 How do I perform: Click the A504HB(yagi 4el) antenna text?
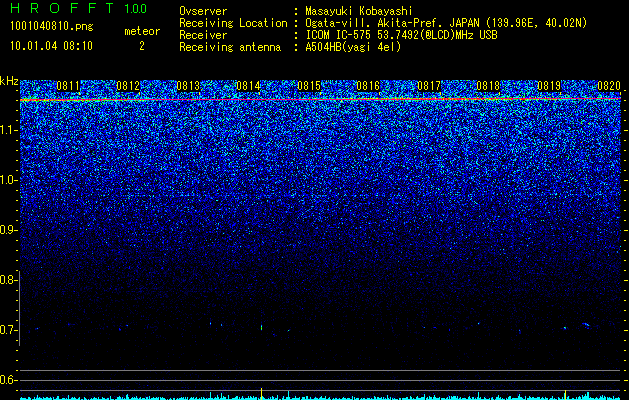coord(353,47)
